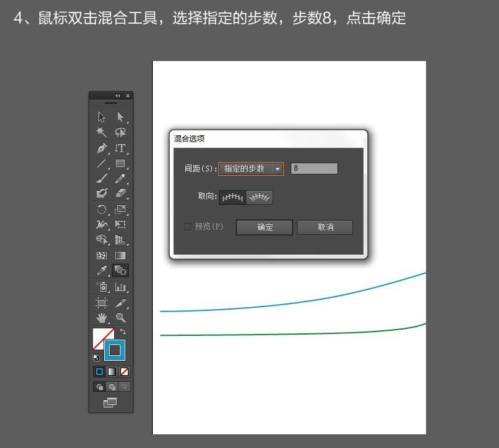
Task: Select the Selection tool (black arrow)
Action: pyautogui.click(x=102, y=117)
